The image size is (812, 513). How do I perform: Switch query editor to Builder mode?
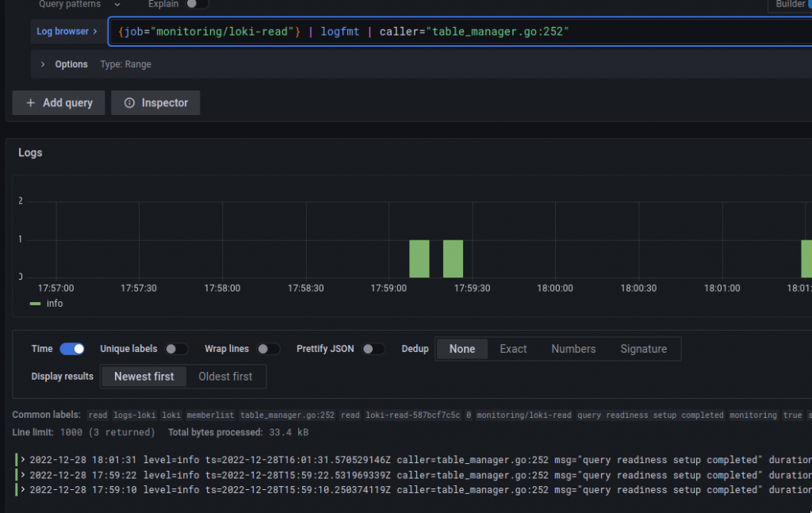(793, 5)
